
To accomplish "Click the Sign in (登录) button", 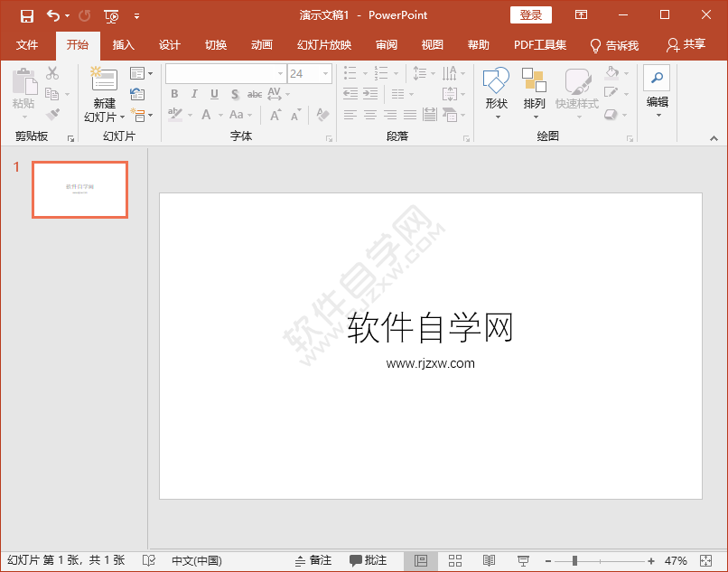I will click(530, 15).
